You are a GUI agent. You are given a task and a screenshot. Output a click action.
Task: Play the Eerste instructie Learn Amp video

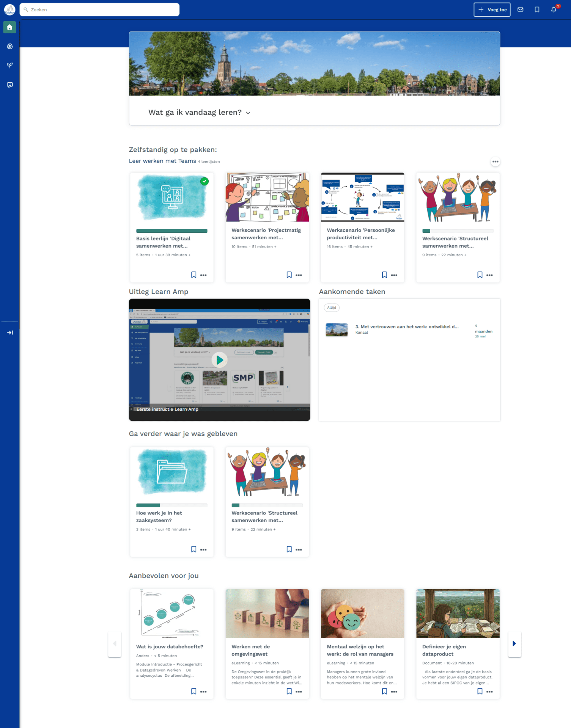pyautogui.click(x=219, y=360)
